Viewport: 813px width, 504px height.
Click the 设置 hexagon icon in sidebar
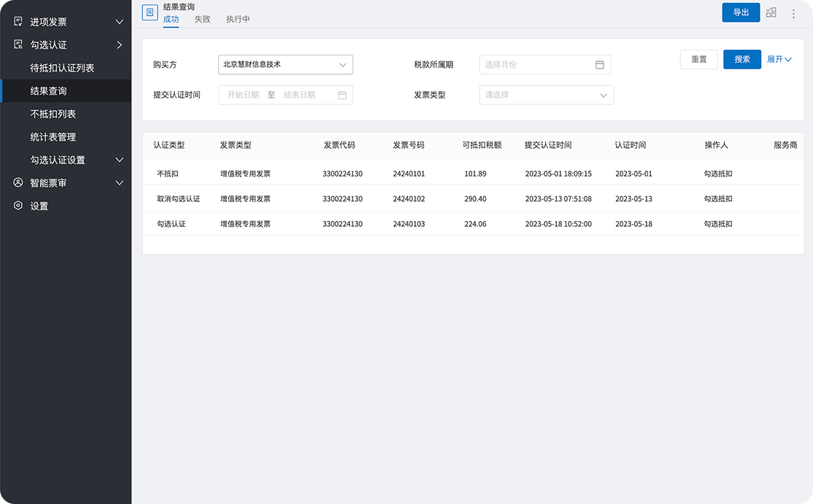(18, 206)
